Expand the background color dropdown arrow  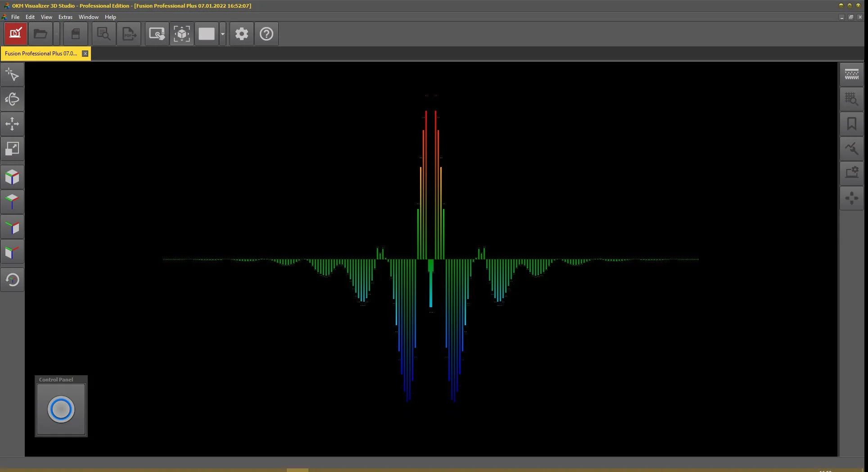click(222, 34)
